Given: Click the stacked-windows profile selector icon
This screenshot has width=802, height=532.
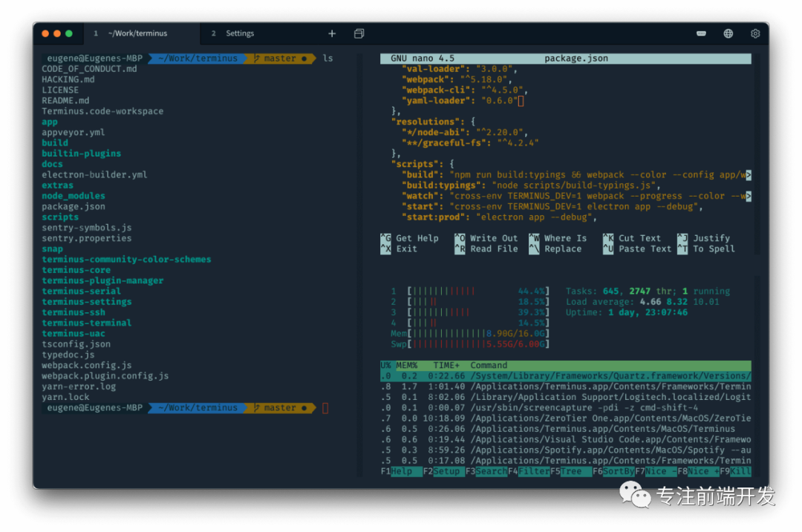Looking at the screenshot, I should [x=359, y=33].
